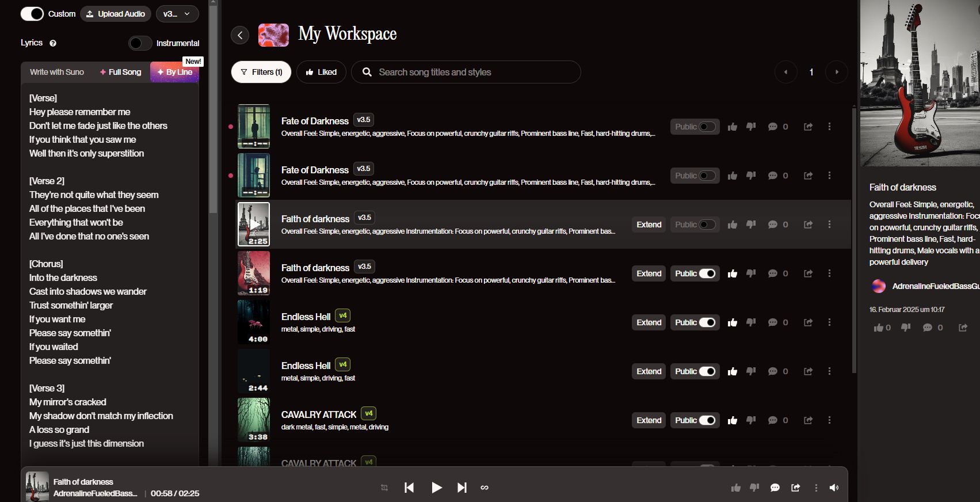This screenshot has width=980, height=502.
Task: Click the lyrics help question icon
Action: (53, 43)
